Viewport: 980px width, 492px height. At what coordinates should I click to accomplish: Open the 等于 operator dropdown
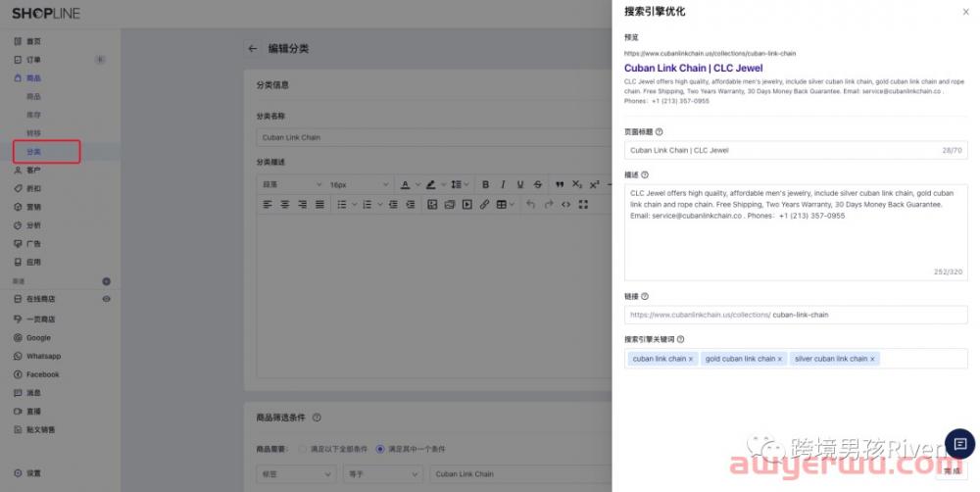pos(382,473)
